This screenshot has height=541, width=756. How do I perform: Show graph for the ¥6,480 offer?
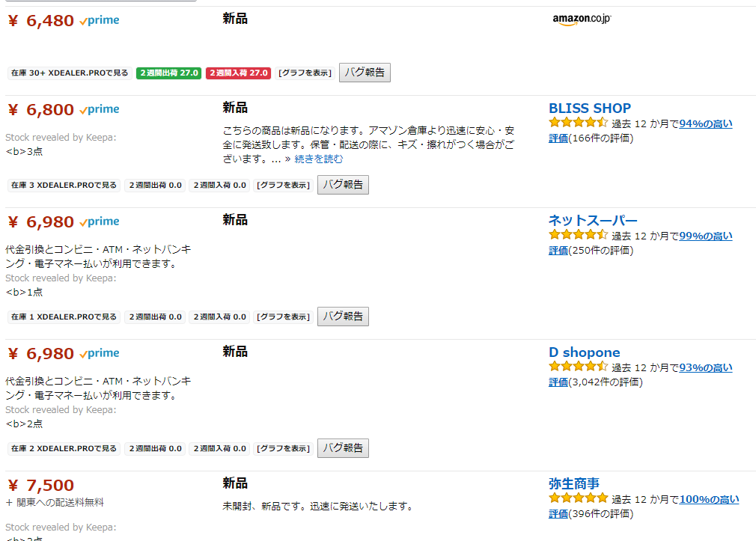pos(305,73)
